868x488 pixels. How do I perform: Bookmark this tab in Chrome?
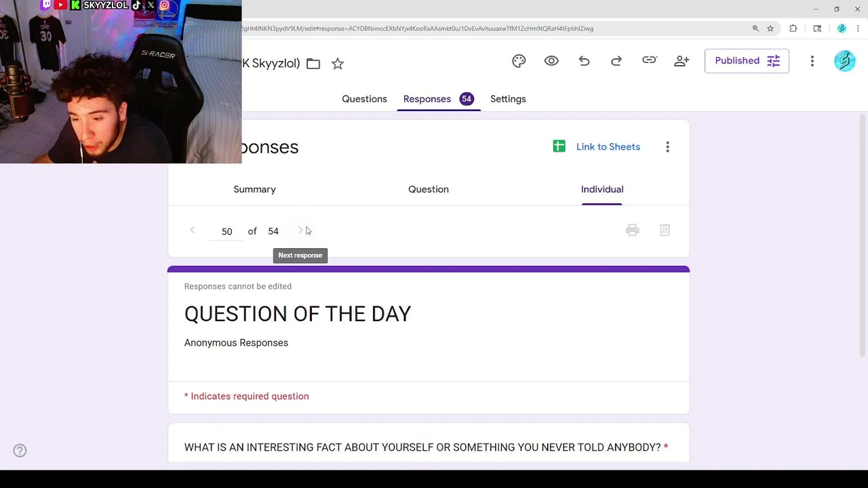pos(770,28)
